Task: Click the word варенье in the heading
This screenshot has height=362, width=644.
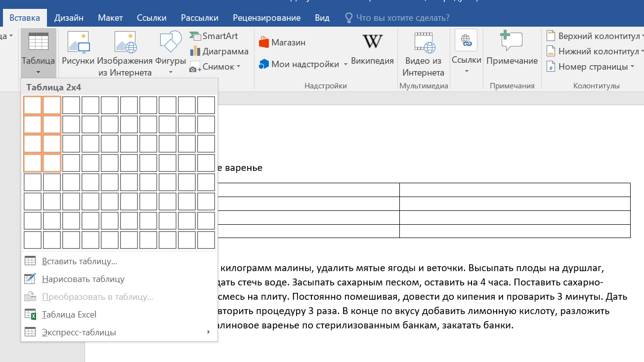Action: click(x=243, y=168)
